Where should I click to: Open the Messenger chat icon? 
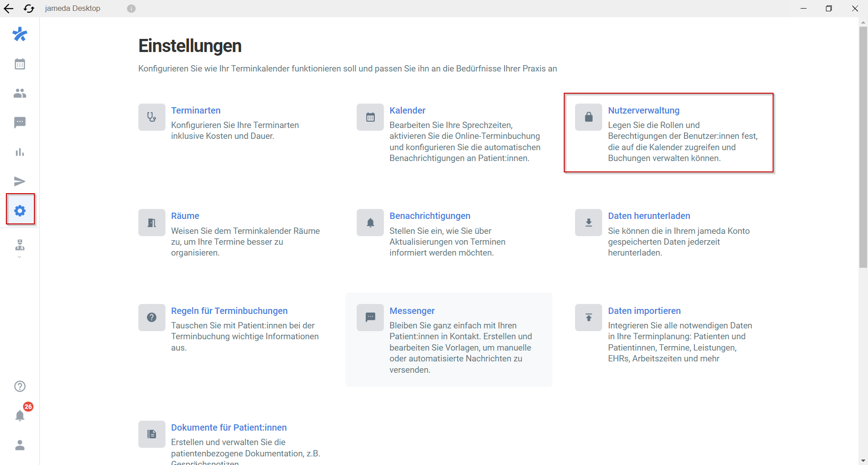click(x=20, y=123)
